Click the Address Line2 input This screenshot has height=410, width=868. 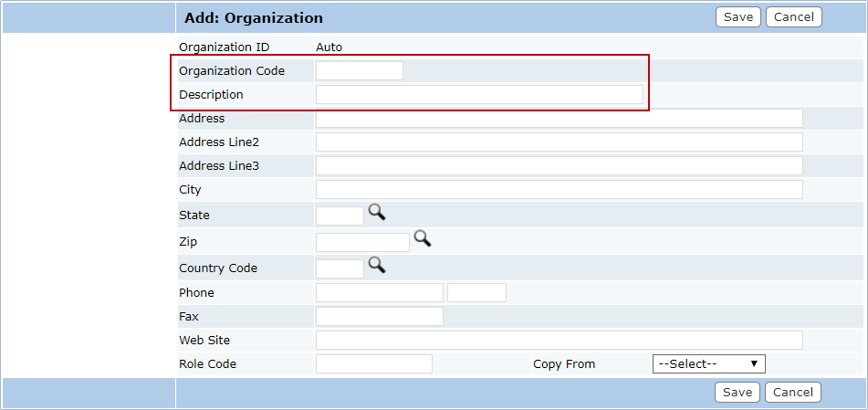(x=559, y=142)
